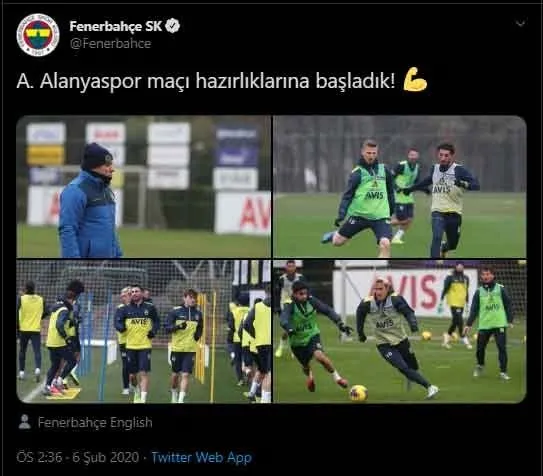Click the player in white bib, top-right photo
Screen dimensions: 543x476
(447, 199)
